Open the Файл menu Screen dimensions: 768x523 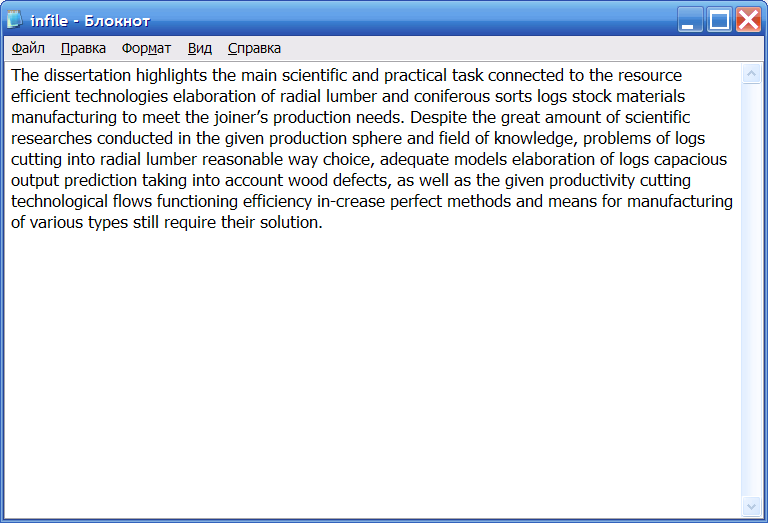(28, 48)
